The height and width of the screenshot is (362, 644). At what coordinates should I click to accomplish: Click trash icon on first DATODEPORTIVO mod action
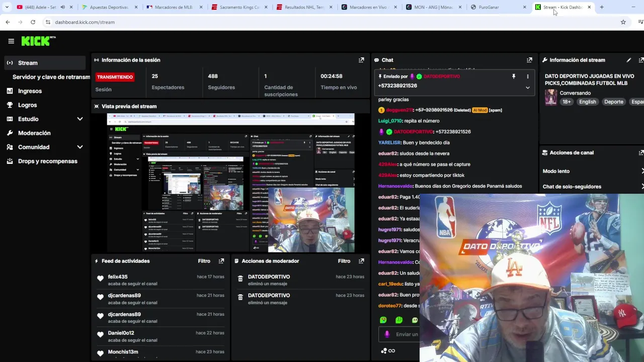240,279
